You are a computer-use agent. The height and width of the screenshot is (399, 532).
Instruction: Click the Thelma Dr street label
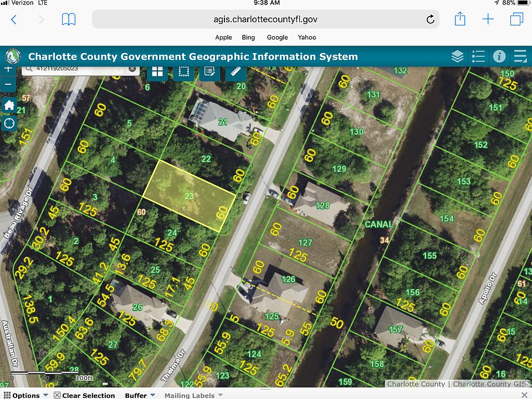(173, 365)
